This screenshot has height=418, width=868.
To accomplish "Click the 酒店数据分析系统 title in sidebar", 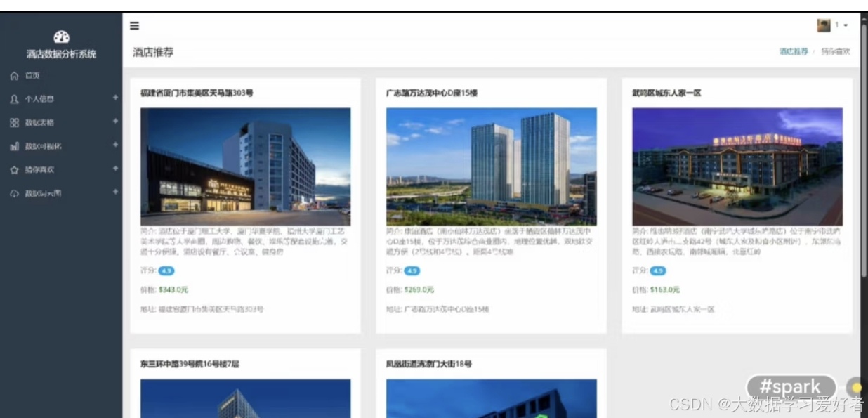I will [61, 54].
